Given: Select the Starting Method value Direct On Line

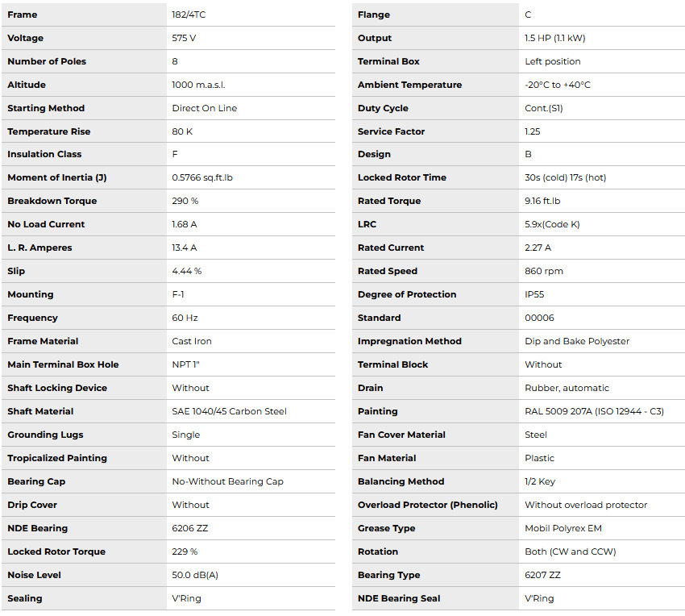Looking at the screenshot, I should pyautogui.click(x=204, y=108).
